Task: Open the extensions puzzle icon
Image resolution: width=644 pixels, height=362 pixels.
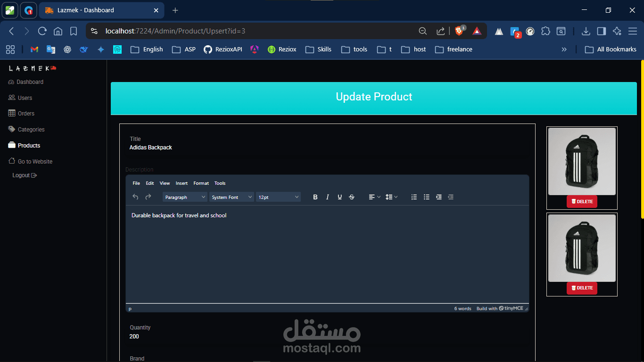Action: point(545,31)
